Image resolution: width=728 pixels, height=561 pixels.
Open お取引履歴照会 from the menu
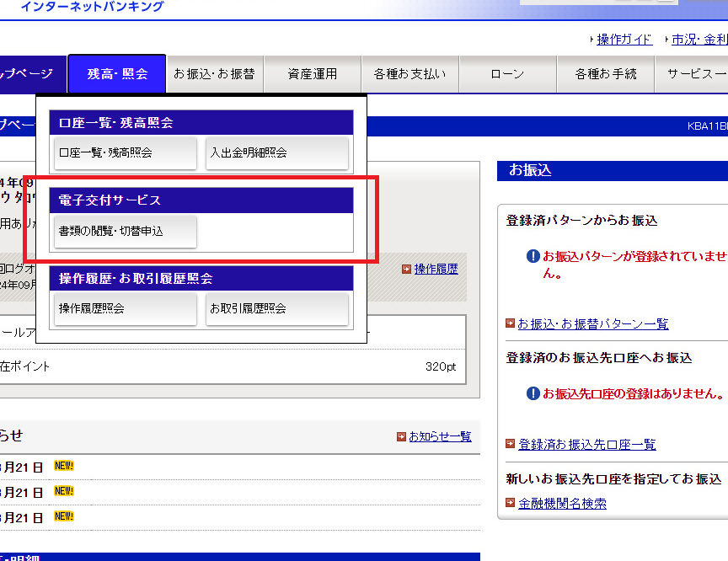(277, 309)
